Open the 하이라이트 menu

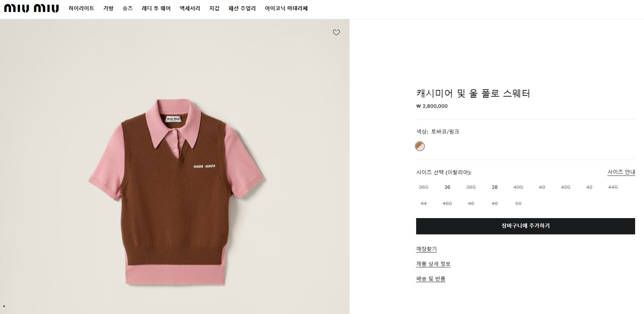pyautogui.click(x=81, y=8)
